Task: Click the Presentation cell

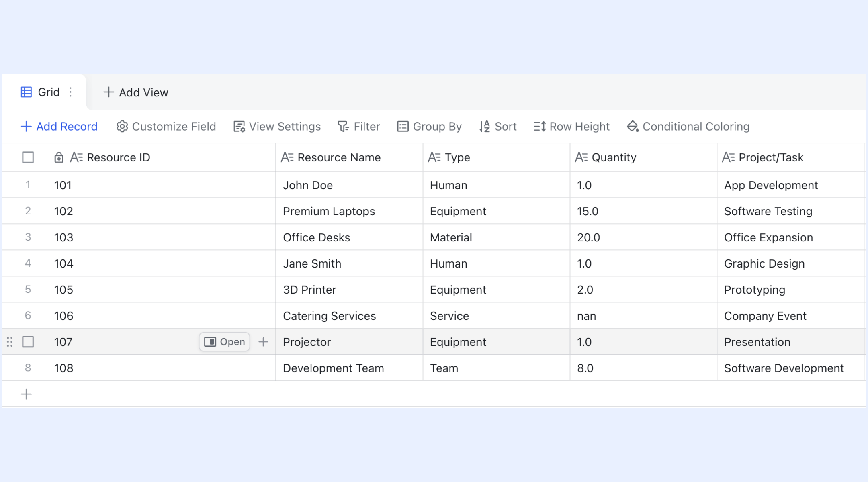Action: (x=791, y=342)
